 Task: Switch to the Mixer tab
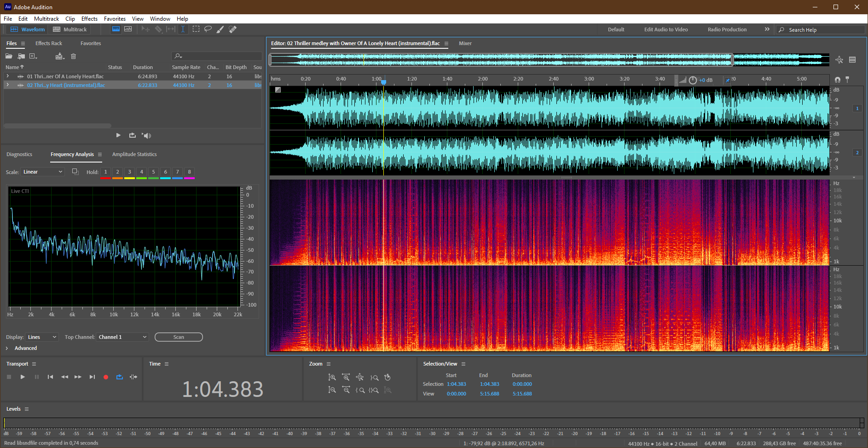point(465,43)
